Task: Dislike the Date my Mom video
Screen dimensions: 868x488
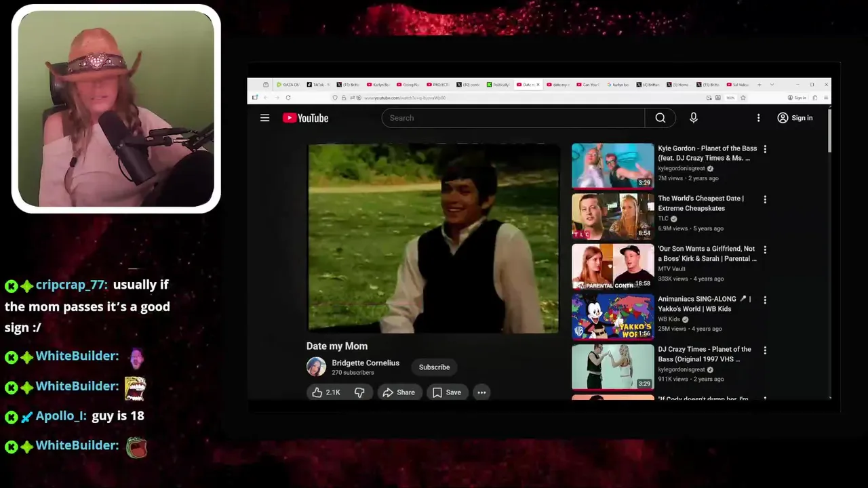Action: click(360, 392)
